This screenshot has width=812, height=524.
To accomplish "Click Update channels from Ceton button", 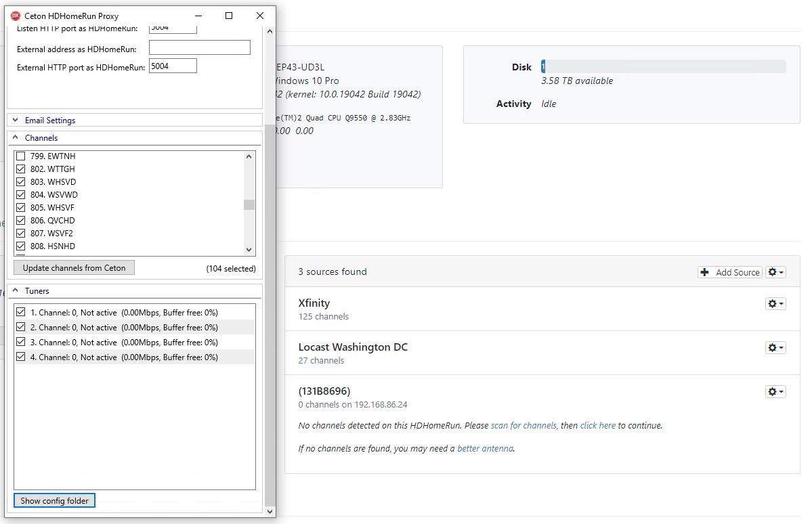I will pos(74,268).
